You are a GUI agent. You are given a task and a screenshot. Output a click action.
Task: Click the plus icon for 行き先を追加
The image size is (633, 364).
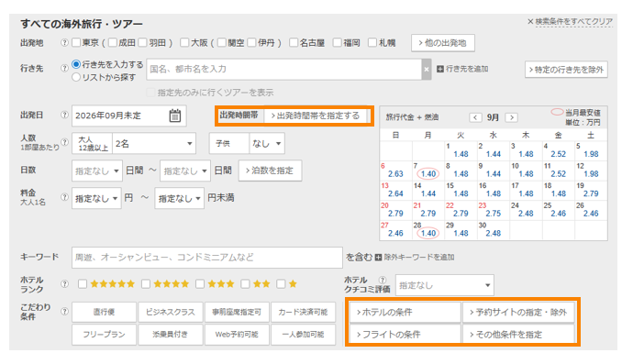440,69
